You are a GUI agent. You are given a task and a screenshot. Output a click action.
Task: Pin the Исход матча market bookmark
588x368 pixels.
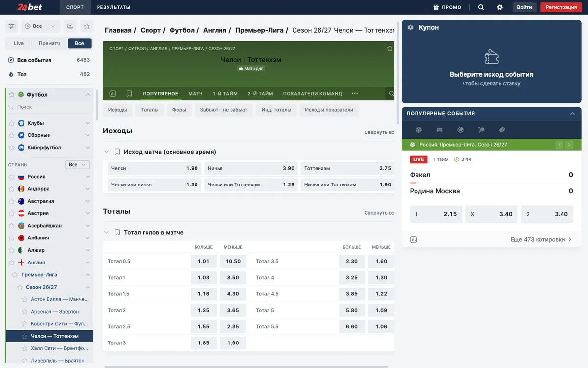tap(117, 152)
